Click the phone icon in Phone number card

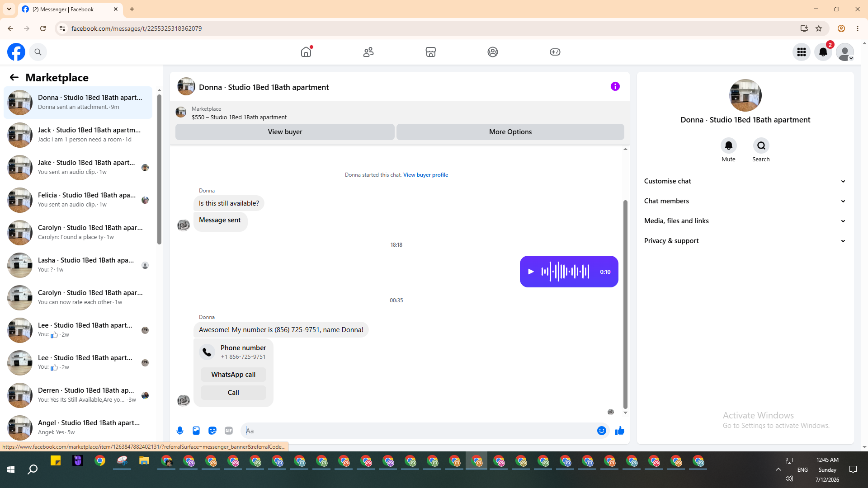click(x=207, y=352)
